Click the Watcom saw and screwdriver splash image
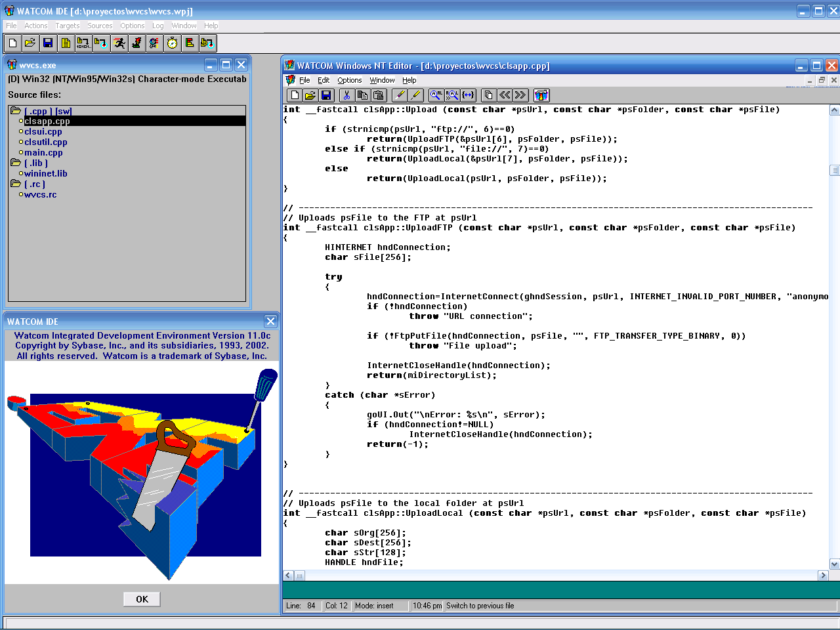 click(142, 472)
